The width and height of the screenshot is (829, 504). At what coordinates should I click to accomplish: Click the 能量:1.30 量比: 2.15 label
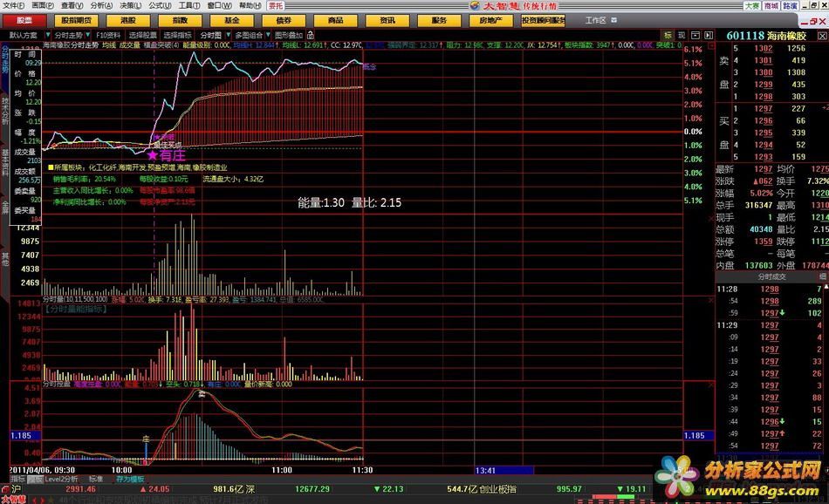(x=349, y=202)
